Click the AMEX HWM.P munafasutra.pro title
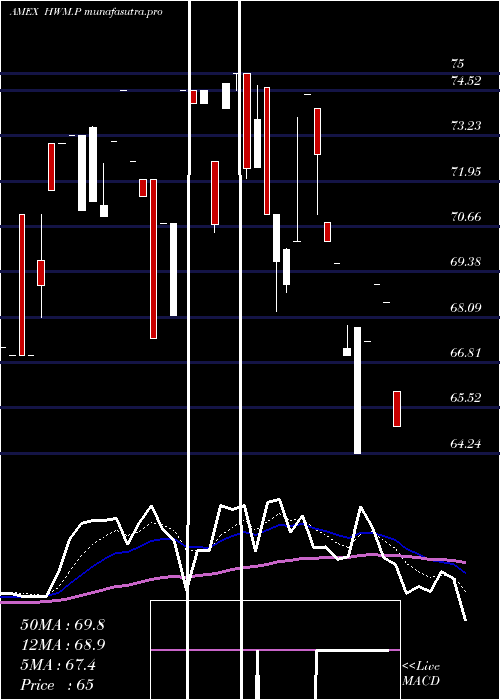Screen dimensions: 500x700 coord(86,12)
